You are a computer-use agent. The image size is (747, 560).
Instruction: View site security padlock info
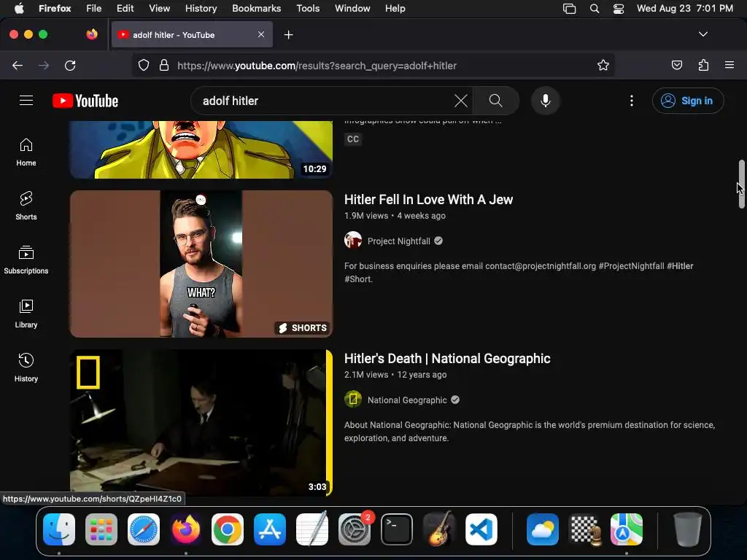click(164, 65)
